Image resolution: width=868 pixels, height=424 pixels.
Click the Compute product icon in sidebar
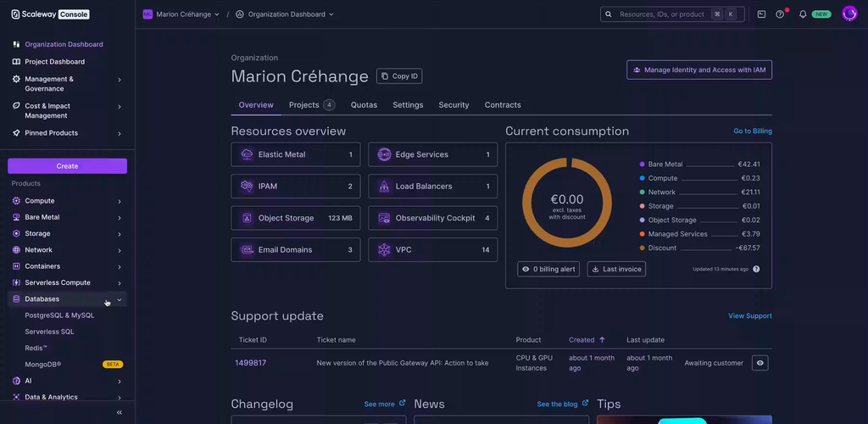16,201
